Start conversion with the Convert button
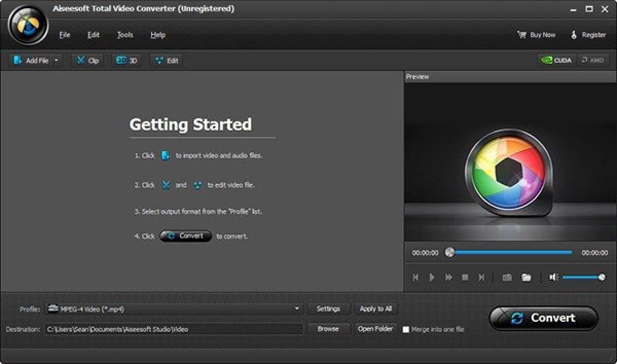Image resolution: width=617 pixels, height=364 pixels. [543, 318]
